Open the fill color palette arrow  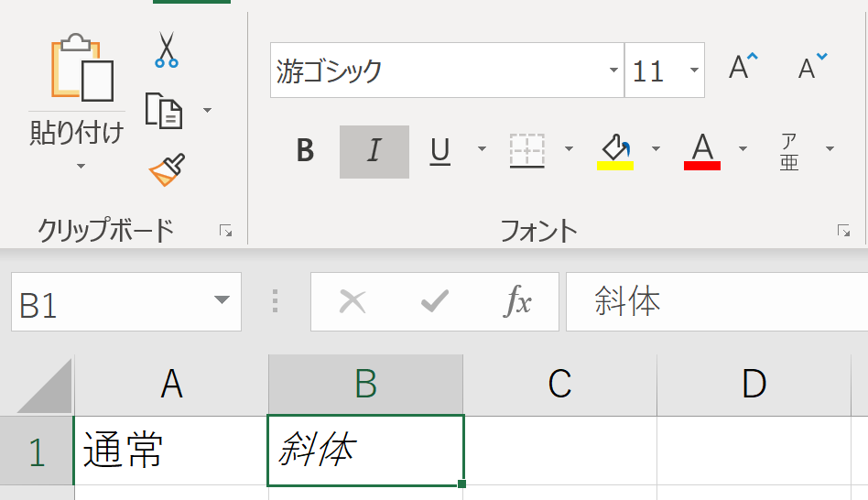click(x=656, y=148)
